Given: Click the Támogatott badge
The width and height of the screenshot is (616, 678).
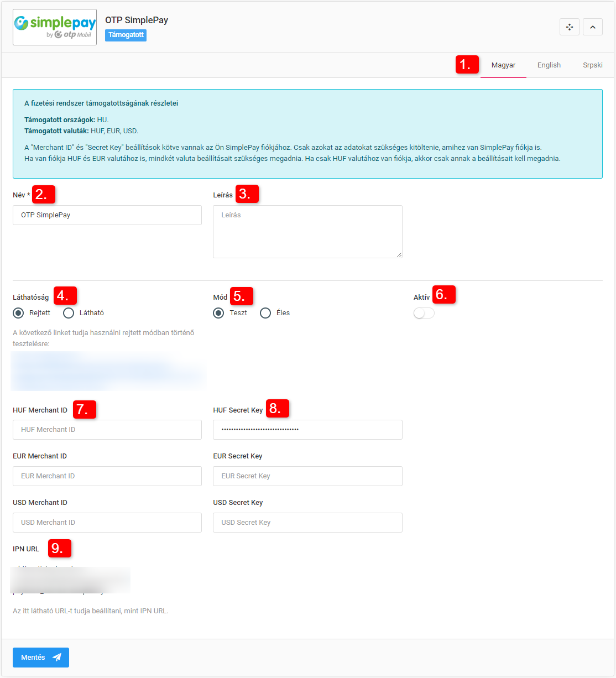Looking at the screenshot, I should (x=126, y=35).
